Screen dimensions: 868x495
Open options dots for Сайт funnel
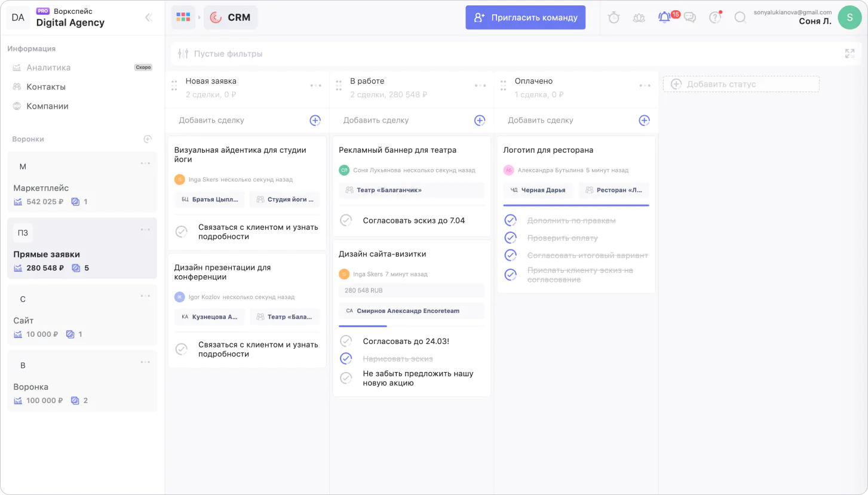(x=145, y=296)
